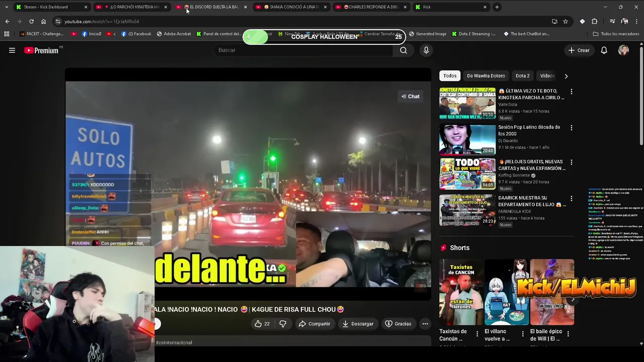The width and height of the screenshot is (644, 362).
Task: Select the Dota 2 filter chip
Action: pos(522,76)
